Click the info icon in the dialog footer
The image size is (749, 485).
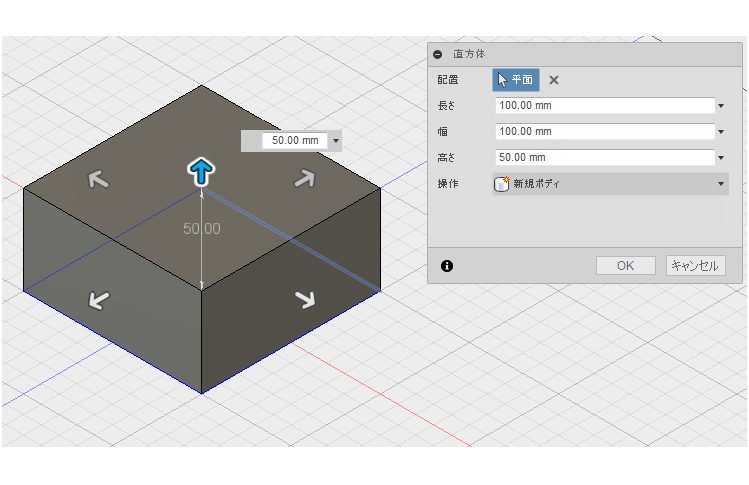click(x=447, y=266)
